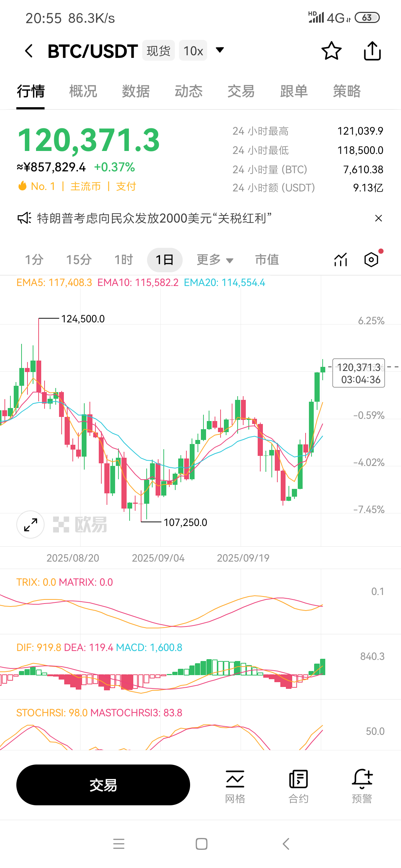This screenshot has width=401, height=868.
Task: Open the 预警 price alert bell icon
Action: point(362,783)
